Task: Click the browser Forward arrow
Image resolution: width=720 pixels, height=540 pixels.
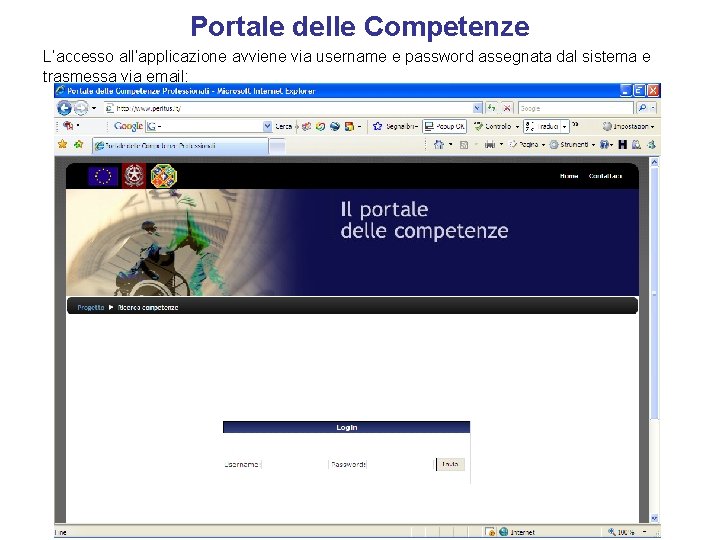Action: 81,108
